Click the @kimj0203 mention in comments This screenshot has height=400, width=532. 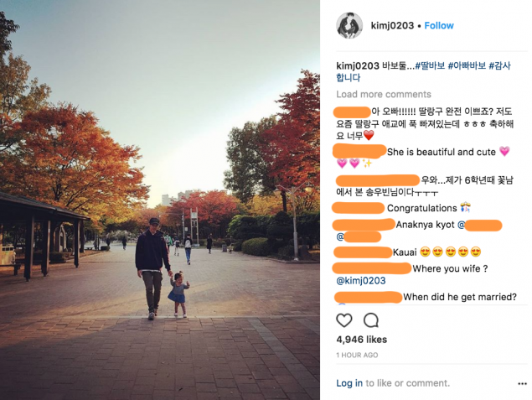(x=361, y=281)
